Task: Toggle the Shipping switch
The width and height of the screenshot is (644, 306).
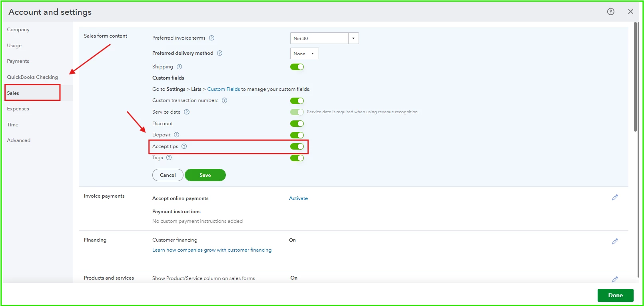Action: [x=297, y=67]
